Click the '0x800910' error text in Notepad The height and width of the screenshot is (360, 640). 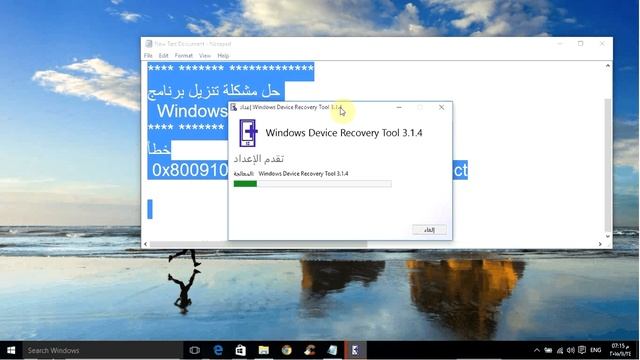190,170
